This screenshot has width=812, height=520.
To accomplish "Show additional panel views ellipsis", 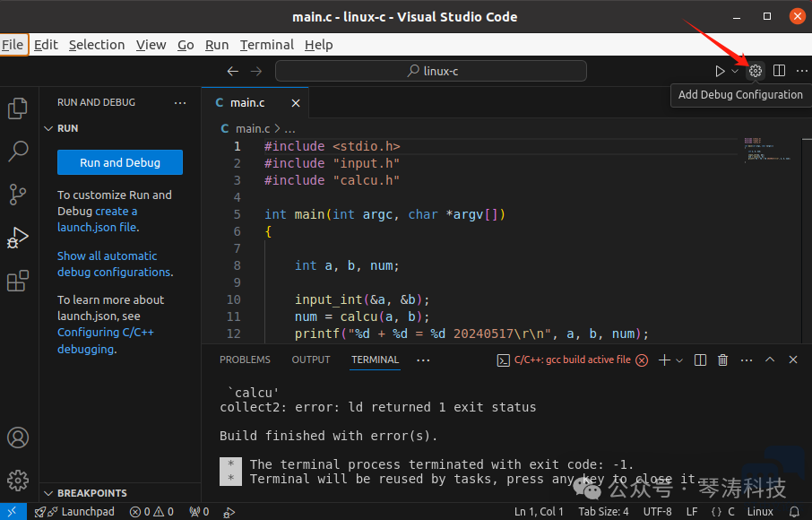I will click(423, 360).
